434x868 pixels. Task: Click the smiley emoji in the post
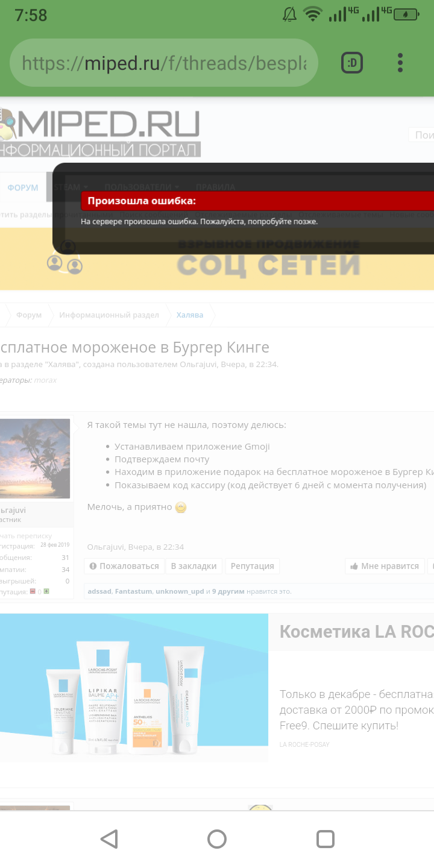click(x=181, y=508)
